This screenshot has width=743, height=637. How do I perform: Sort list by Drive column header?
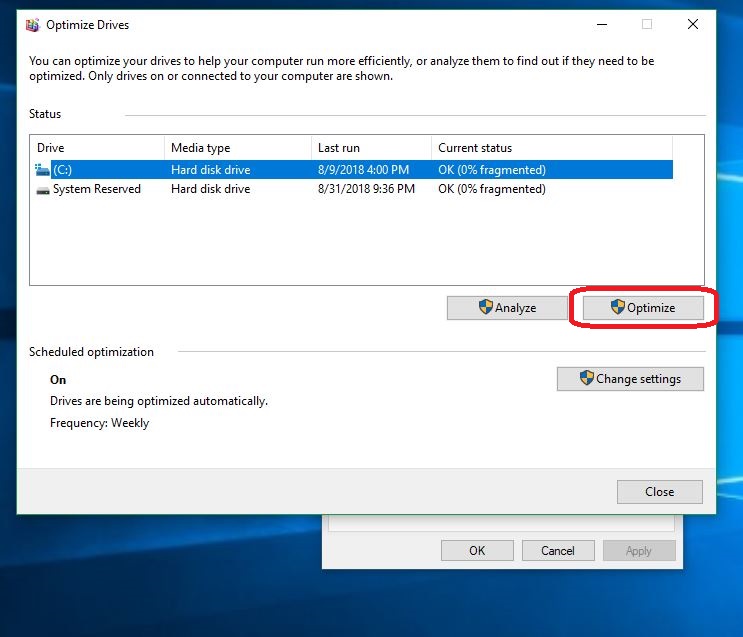point(97,148)
